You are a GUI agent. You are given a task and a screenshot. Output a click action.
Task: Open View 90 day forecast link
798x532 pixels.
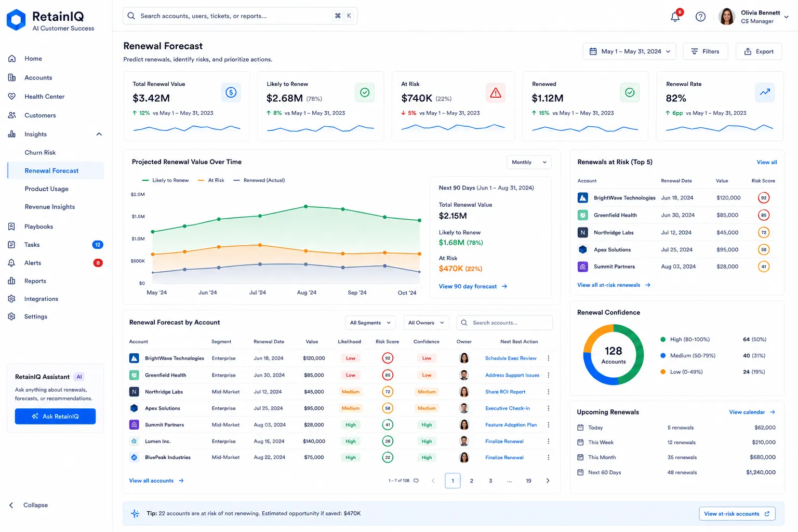click(473, 286)
